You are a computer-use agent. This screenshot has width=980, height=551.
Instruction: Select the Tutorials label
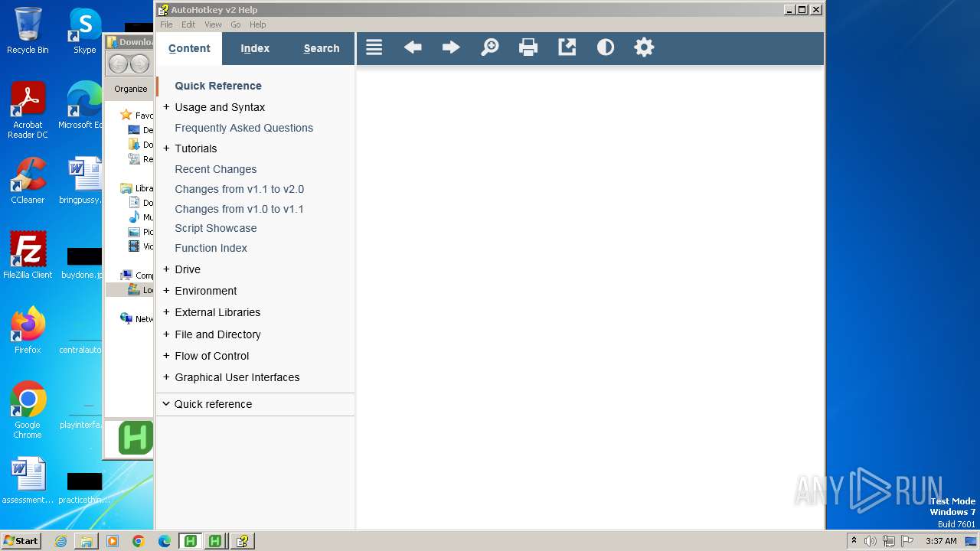195,148
